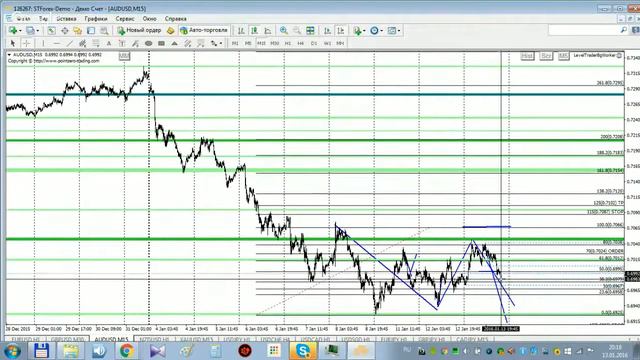Collapse the AUDUSD,M15 chart info triangle
This screenshot has height=360, width=640.
[9, 55]
